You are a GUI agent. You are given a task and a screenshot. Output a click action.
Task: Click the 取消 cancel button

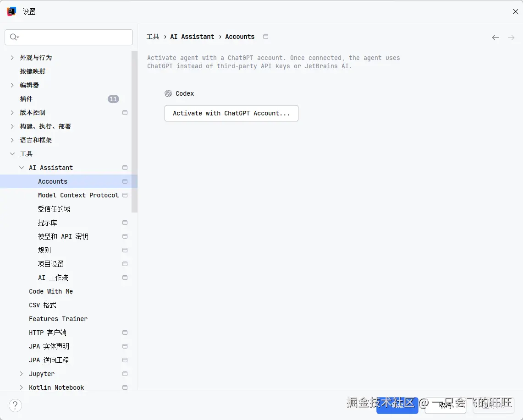[445, 405]
